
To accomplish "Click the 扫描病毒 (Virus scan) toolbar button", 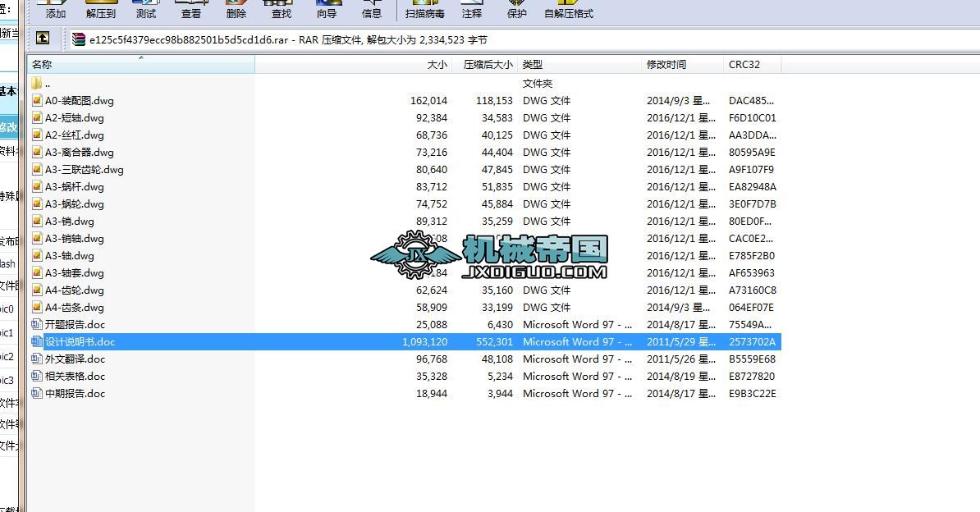I will pyautogui.click(x=424, y=9).
